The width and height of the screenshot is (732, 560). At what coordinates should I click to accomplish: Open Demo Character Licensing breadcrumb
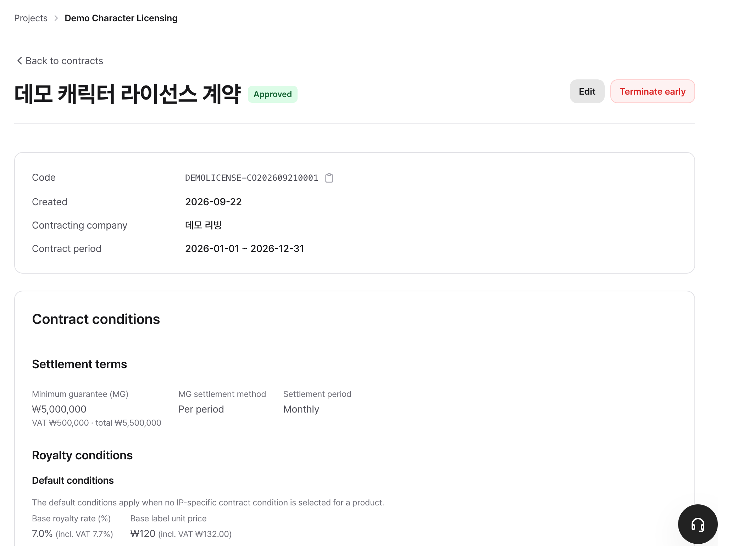[x=121, y=18]
